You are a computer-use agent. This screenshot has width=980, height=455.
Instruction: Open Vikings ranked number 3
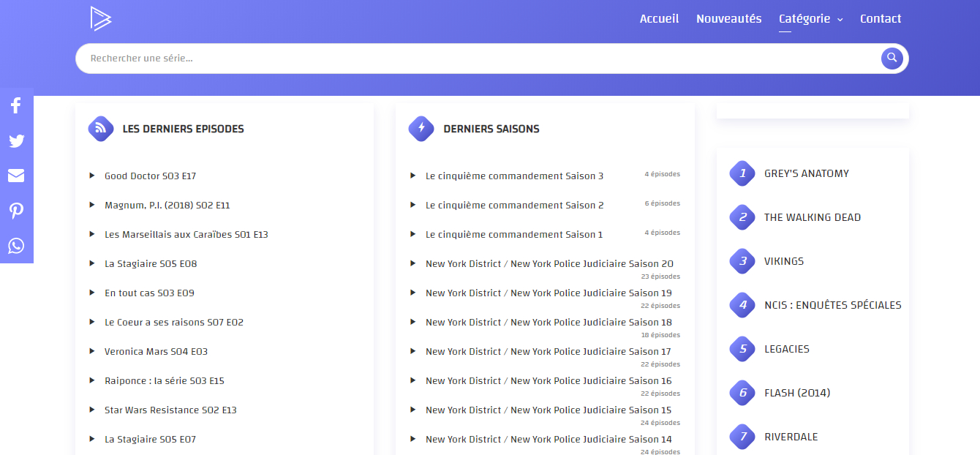[783, 262]
